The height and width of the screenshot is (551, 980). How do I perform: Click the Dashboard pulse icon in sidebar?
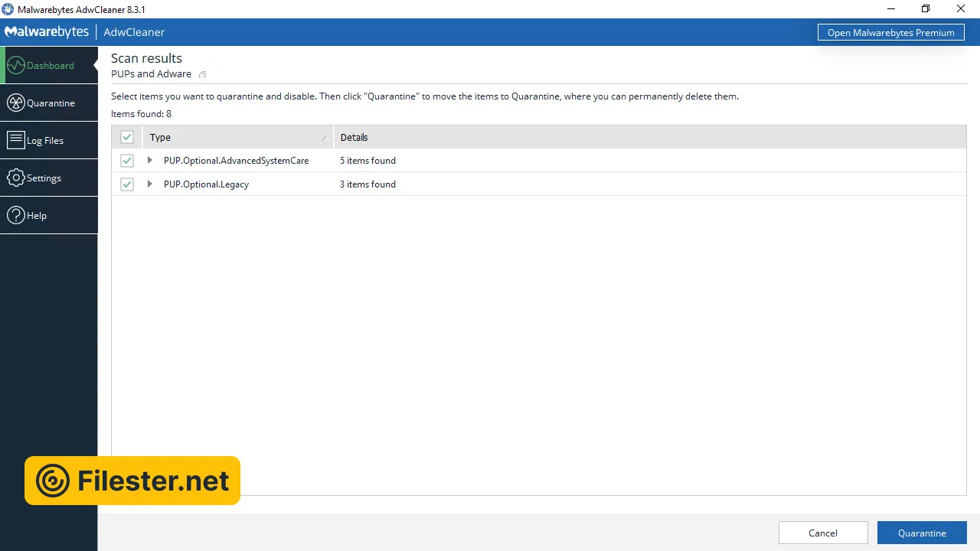(x=16, y=65)
